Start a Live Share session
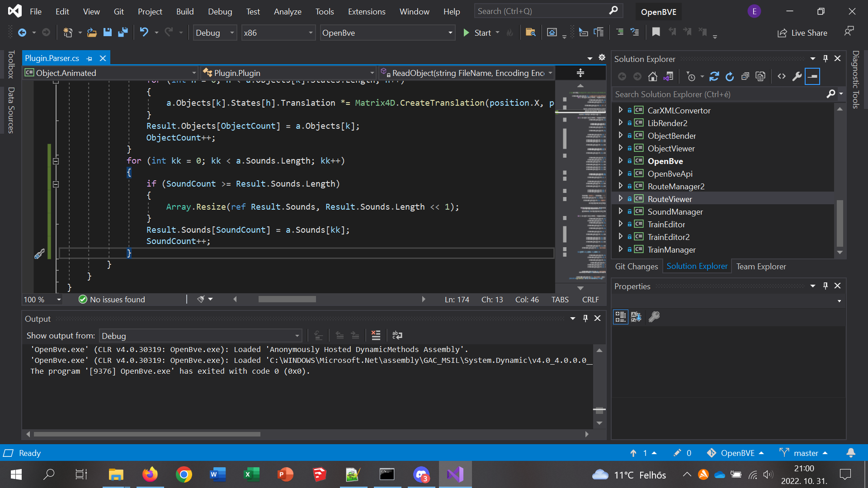Image resolution: width=868 pixels, height=488 pixels. [x=802, y=33]
